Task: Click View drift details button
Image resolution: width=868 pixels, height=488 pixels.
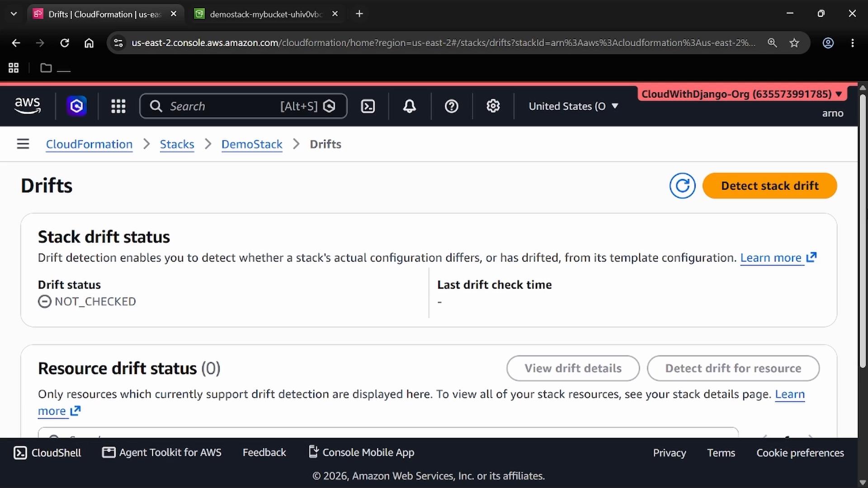Action: click(573, 368)
